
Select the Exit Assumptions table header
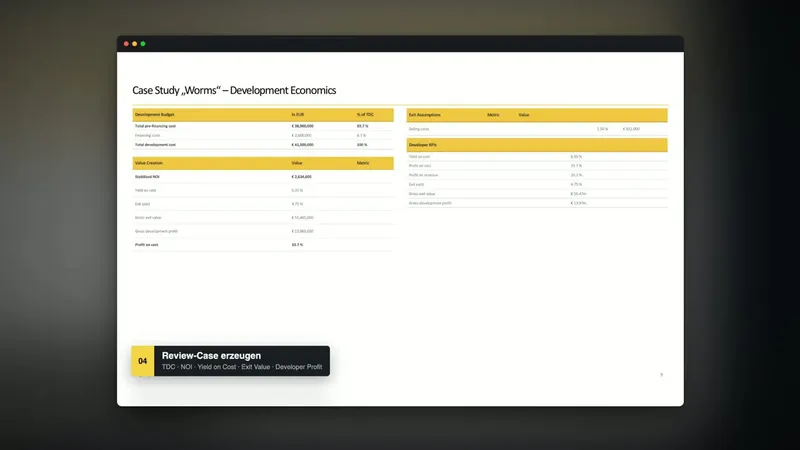tap(424, 115)
